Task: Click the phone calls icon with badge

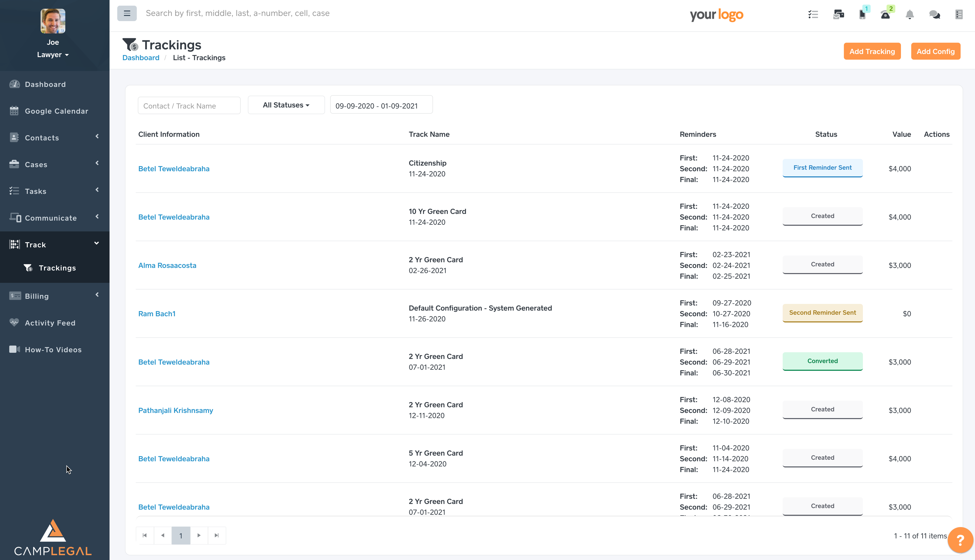Action: click(x=885, y=15)
